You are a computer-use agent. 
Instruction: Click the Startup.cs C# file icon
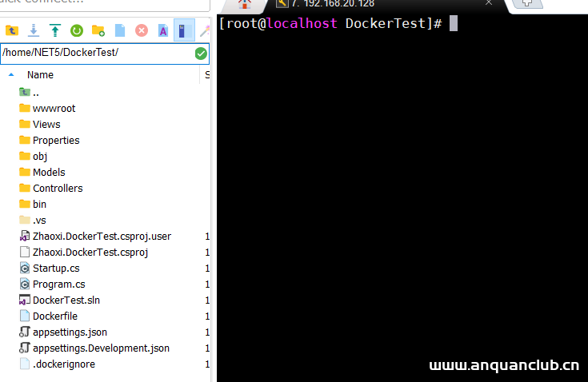pos(24,269)
